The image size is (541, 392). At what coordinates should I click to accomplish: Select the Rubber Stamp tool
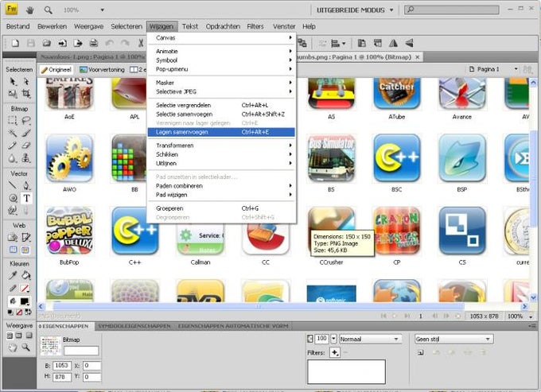[x=26, y=158]
